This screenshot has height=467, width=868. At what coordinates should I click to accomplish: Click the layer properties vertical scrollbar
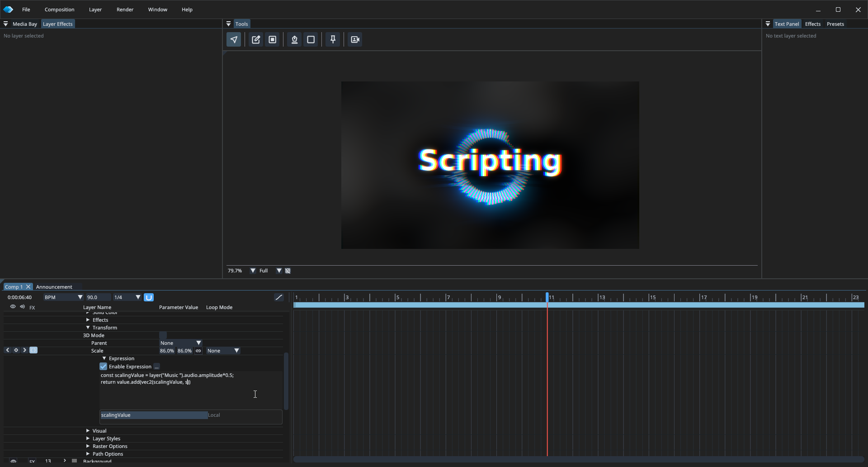coord(286,381)
